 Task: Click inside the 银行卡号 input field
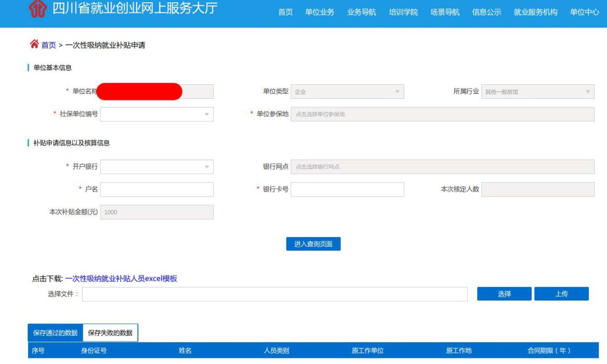(348, 189)
